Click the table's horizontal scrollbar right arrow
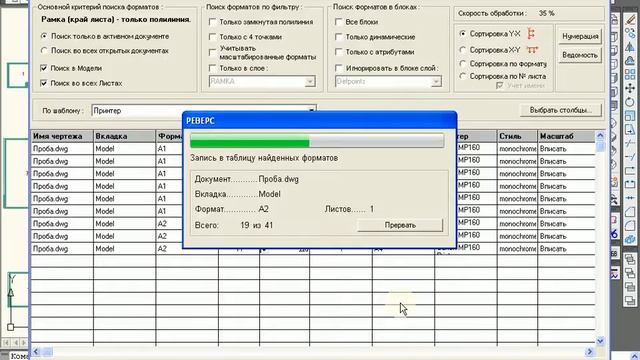 tap(590, 351)
